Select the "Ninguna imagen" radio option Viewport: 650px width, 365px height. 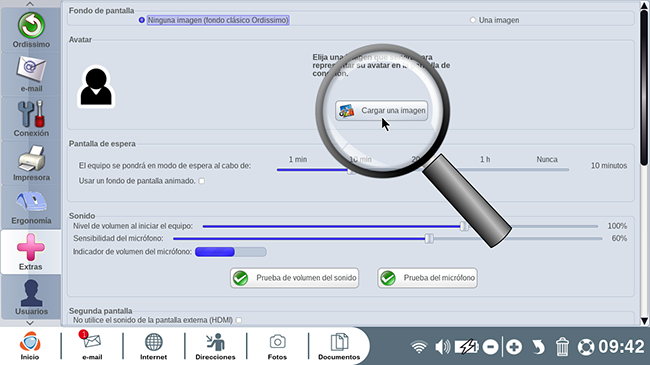(x=142, y=20)
